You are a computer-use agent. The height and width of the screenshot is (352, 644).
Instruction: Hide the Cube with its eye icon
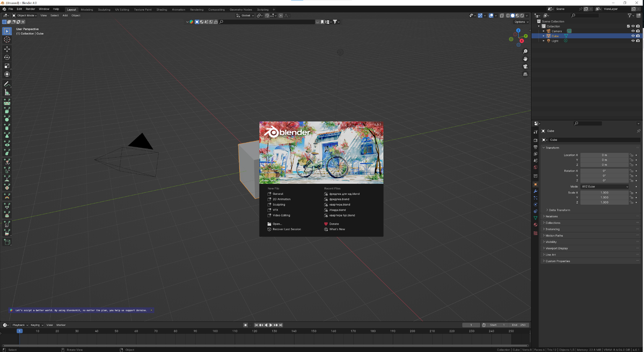tap(633, 36)
